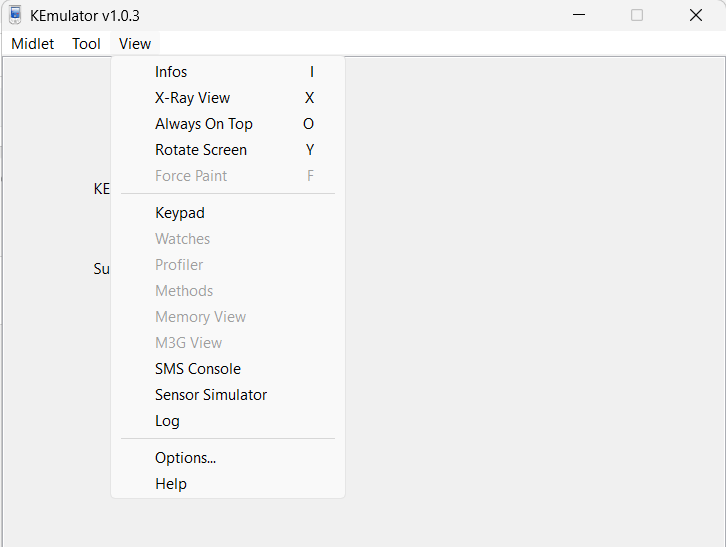Select Help from View menu
This screenshot has height=547, width=726.
[x=170, y=484]
